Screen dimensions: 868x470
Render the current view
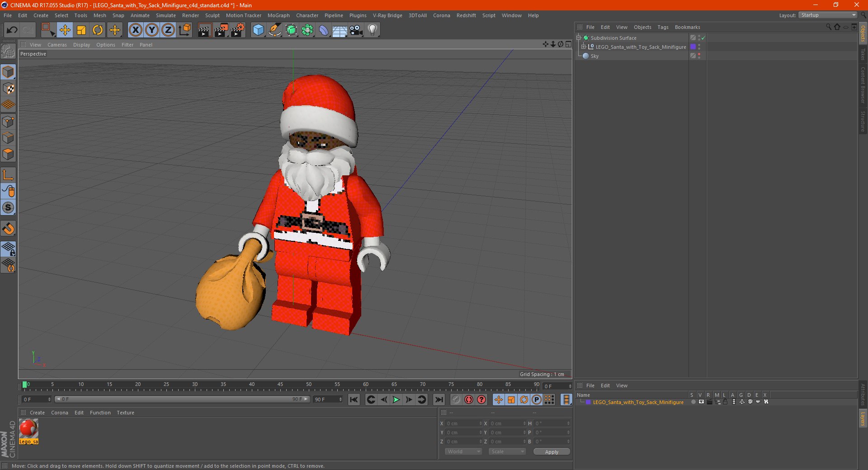pyautogui.click(x=204, y=30)
